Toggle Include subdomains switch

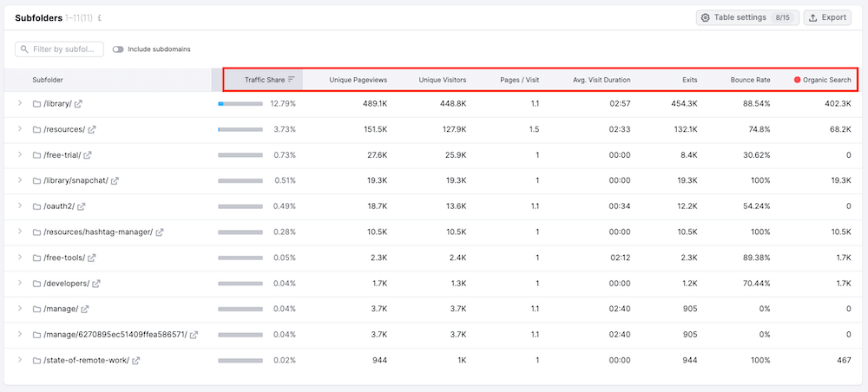(x=118, y=49)
